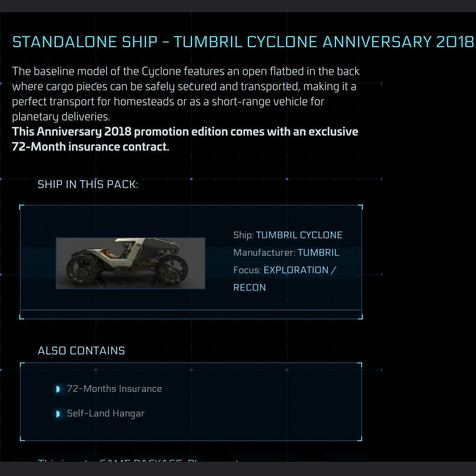Click the bullet icon beside Self-Land Hangar

click(x=58, y=413)
